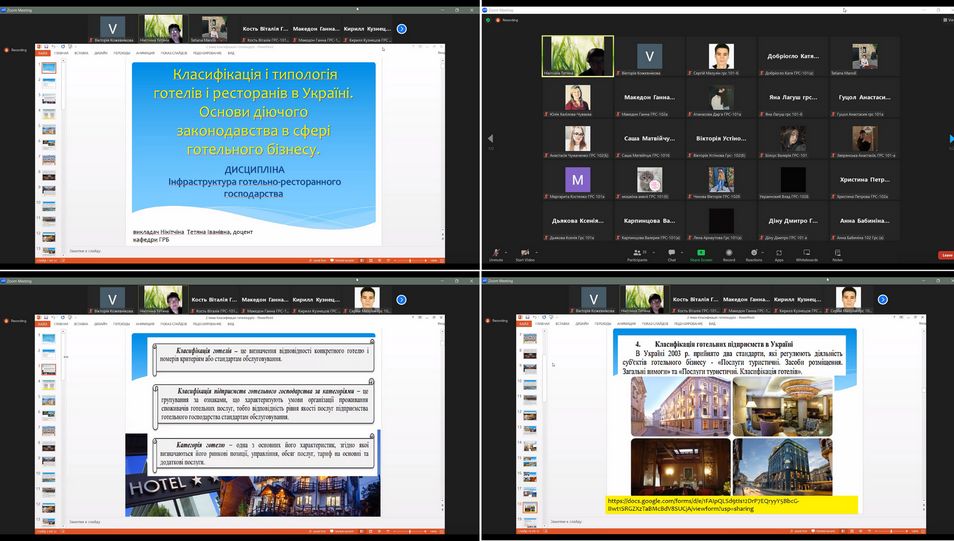The height and width of the screenshot is (541, 954).
Task: Click the 'V' avatar tile in Google-link slide window
Action: tap(593, 301)
